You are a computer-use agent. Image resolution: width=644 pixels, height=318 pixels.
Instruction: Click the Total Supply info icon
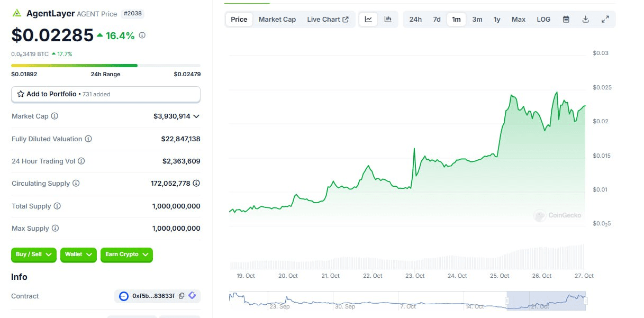pyautogui.click(x=57, y=206)
